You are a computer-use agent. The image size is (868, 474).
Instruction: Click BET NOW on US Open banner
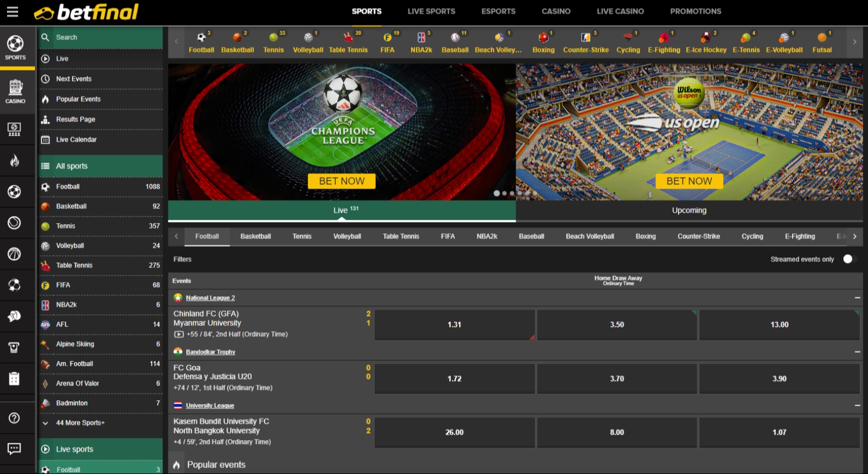point(689,181)
